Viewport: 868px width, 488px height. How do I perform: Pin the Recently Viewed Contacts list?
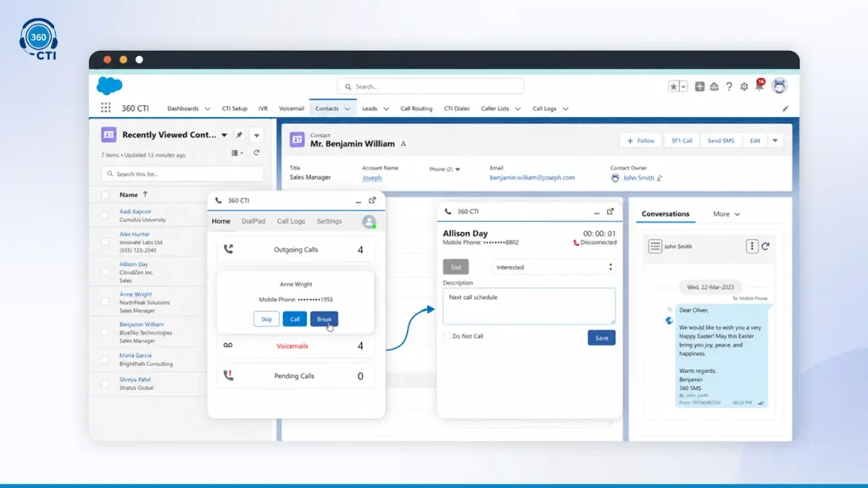click(x=239, y=135)
